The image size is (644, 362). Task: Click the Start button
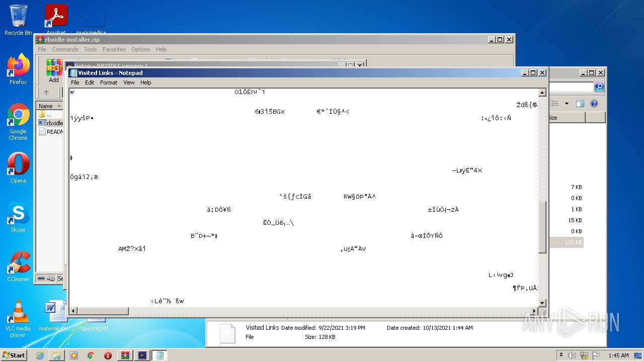point(14,355)
